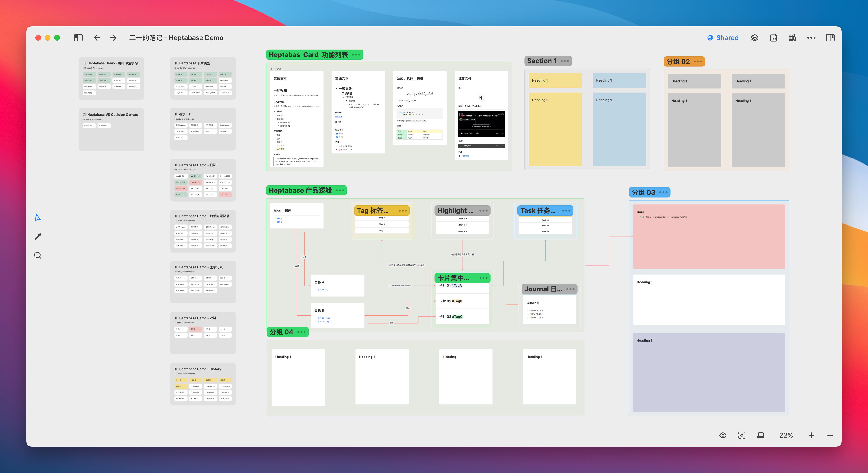Screen dimensions: 868x473
Task: Open options dots for Section 1
Action: pyautogui.click(x=565, y=61)
